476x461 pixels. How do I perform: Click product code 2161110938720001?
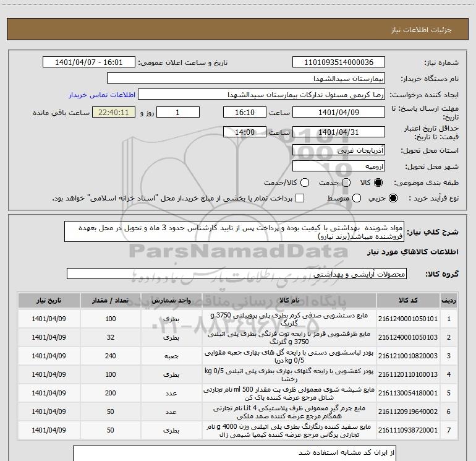[x=408, y=430]
